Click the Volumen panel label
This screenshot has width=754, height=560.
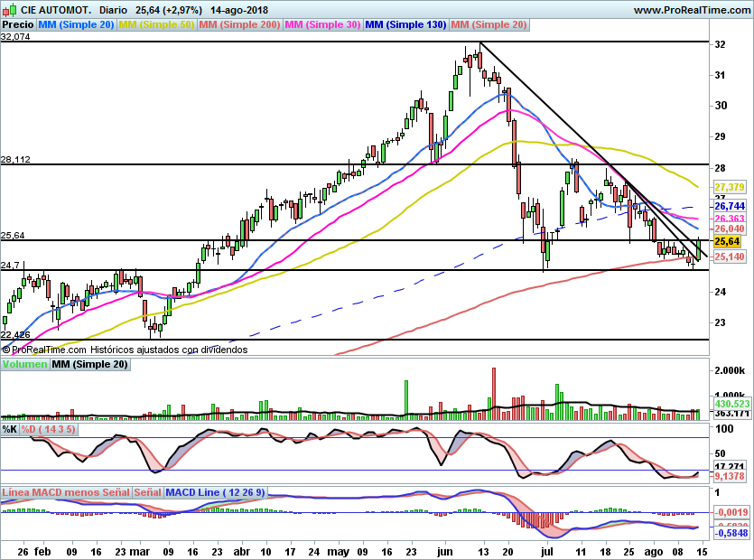(x=25, y=364)
